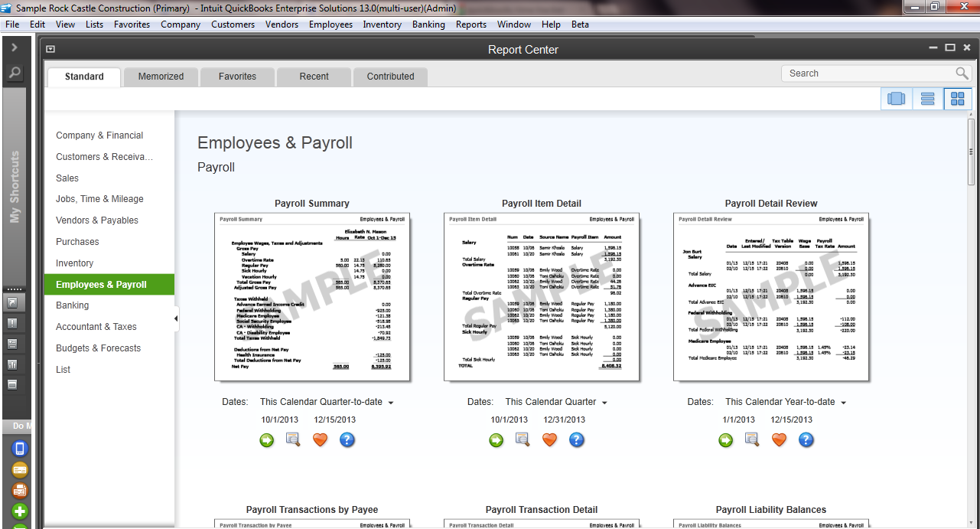Click the magnifier icon in the Search box
This screenshot has width=980, height=529.
point(962,73)
